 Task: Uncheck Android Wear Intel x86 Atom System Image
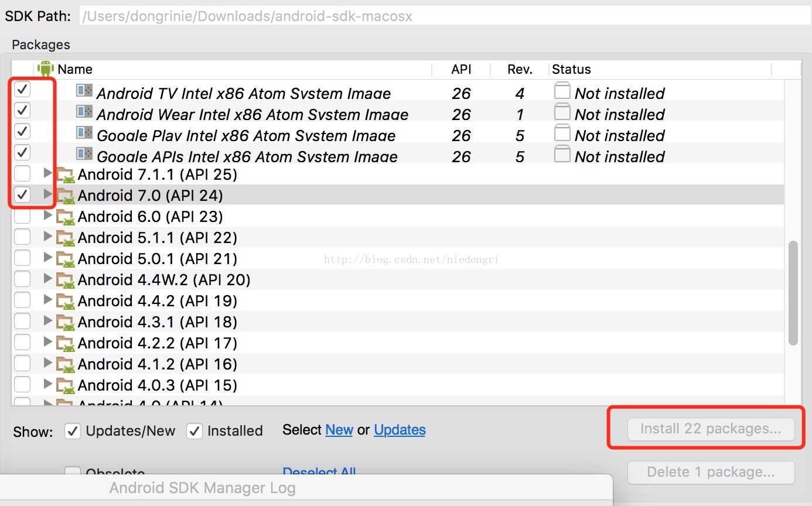coord(22,110)
